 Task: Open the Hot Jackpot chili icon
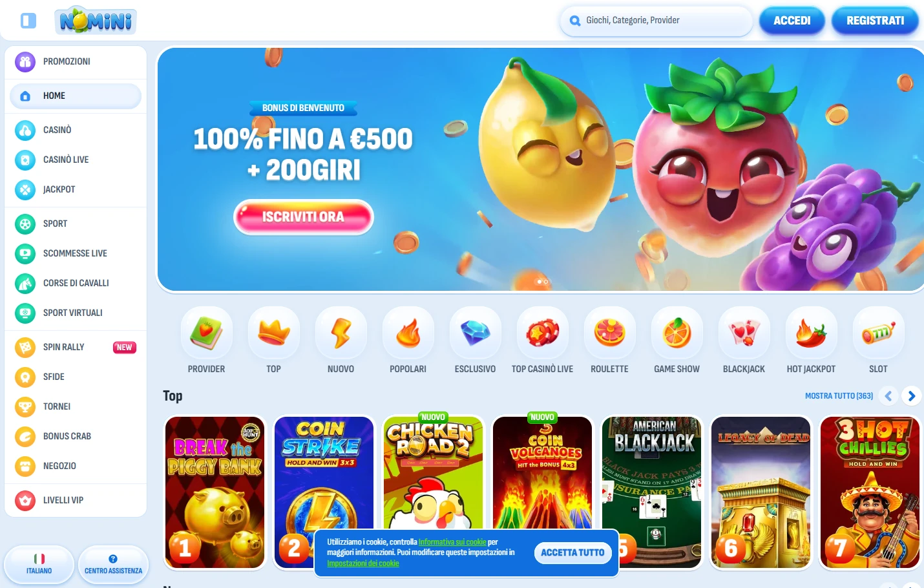tap(812, 333)
